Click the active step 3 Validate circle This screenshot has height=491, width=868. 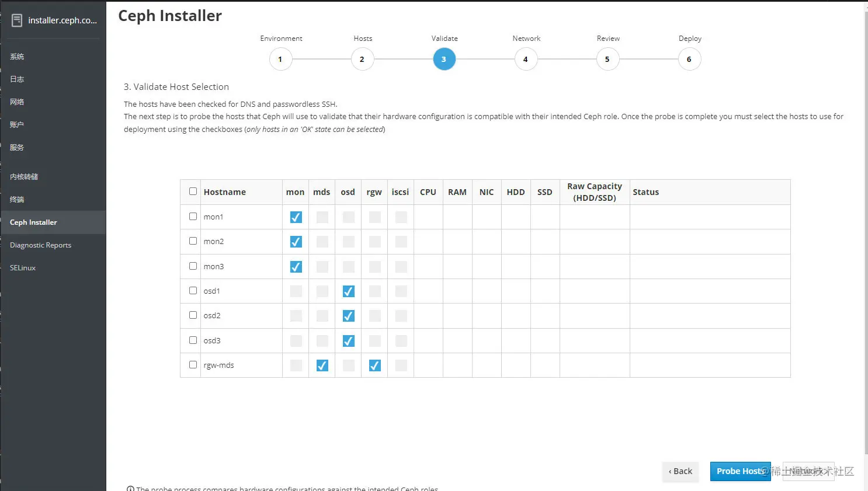pyautogui.click(x=444, y=59)
